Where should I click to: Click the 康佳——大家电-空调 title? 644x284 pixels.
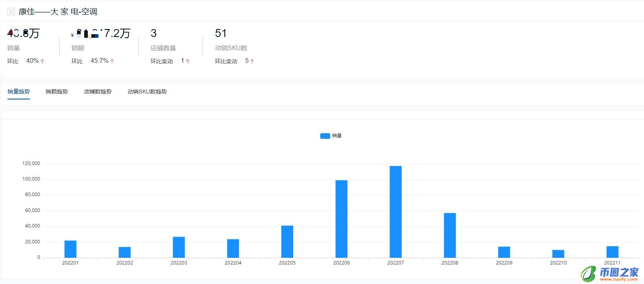[58, 12]
